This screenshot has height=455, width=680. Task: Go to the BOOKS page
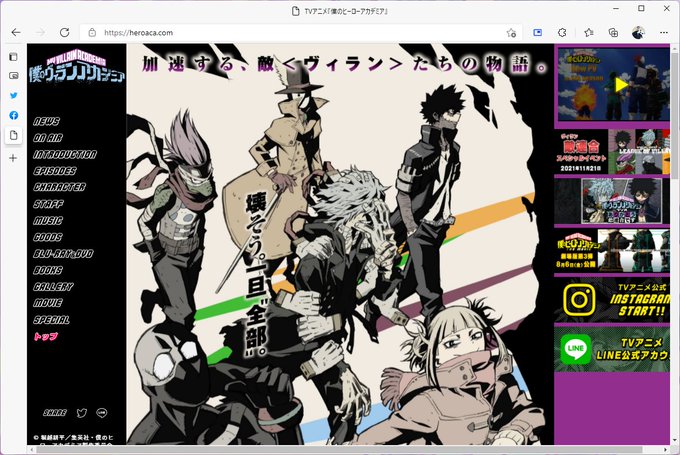[x=48, y=270]
